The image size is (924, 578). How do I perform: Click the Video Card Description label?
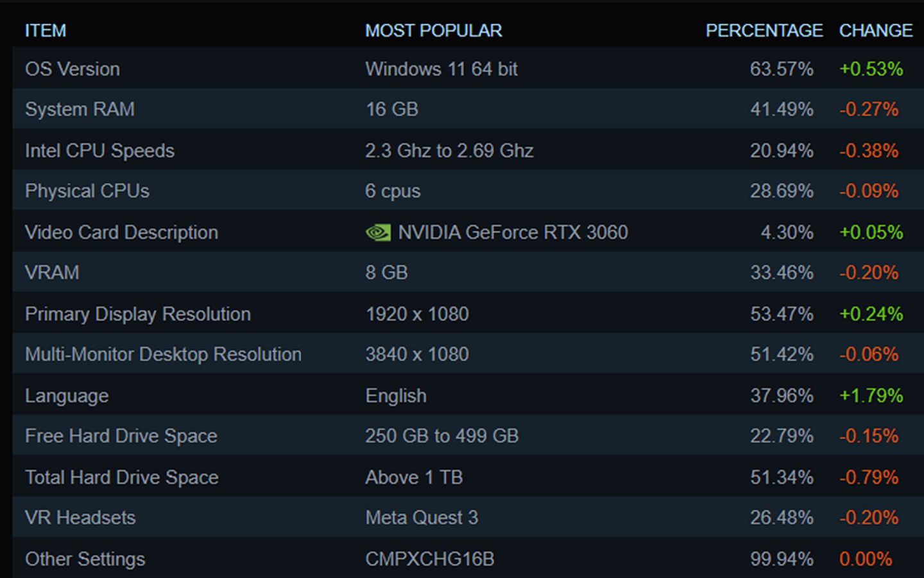click(121, 232)
